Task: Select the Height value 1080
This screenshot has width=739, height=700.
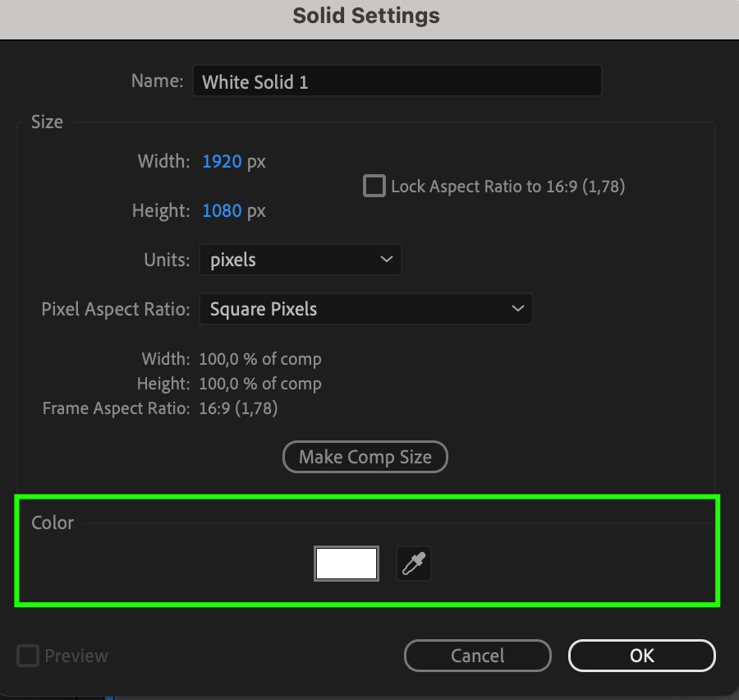Action: point(222,211)
